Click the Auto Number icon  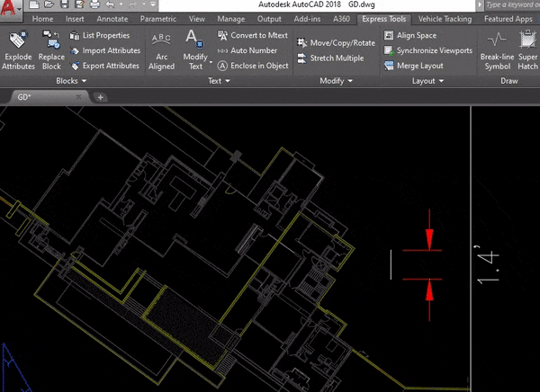pyautogui.click(x=222, y=50)
